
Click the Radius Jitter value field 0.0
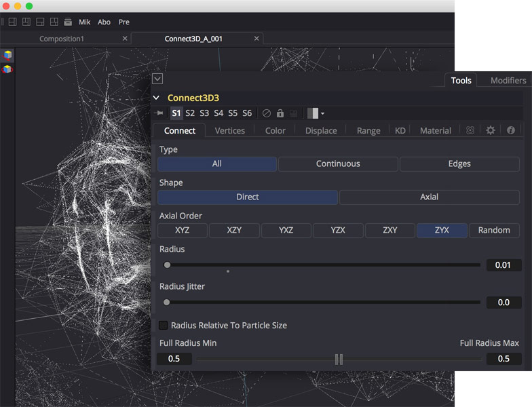503,303
